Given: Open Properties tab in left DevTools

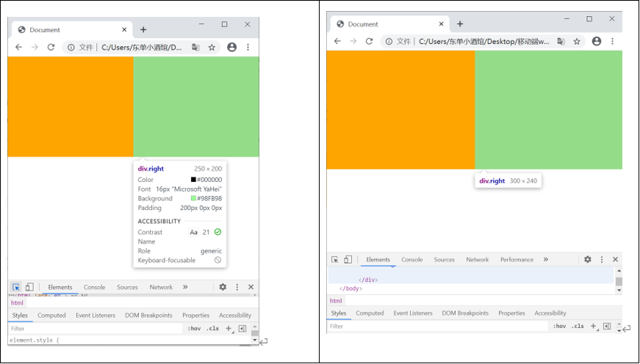Looking at the screenshot, I should pyautogui.click(x=196, y=315).
